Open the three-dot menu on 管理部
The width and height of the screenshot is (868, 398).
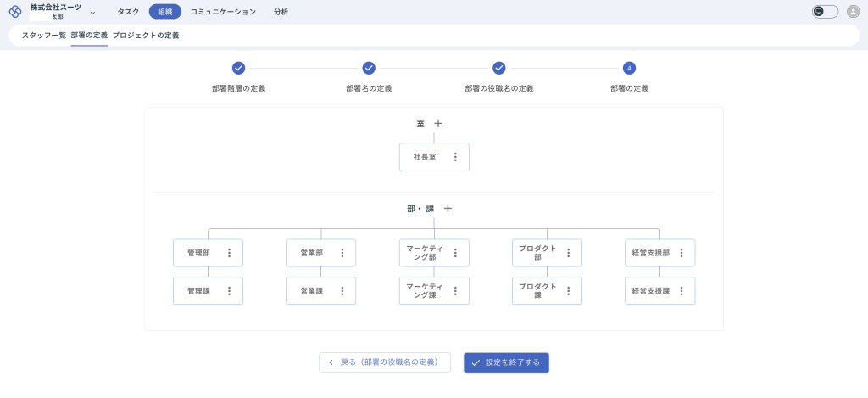click(x=229, y=253)
